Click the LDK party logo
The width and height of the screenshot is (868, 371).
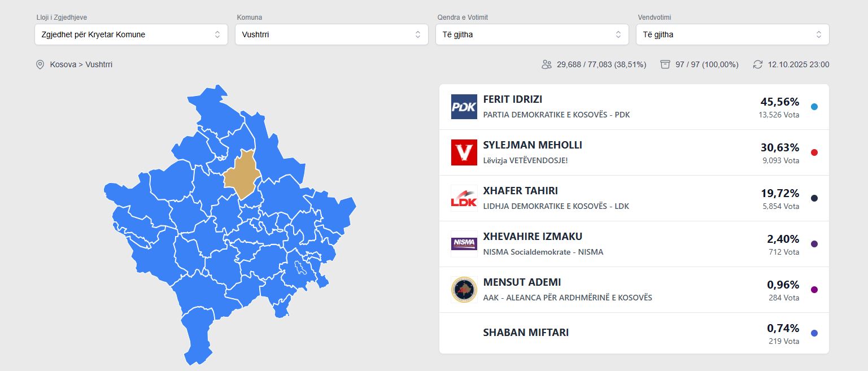[x=464, y=198]
